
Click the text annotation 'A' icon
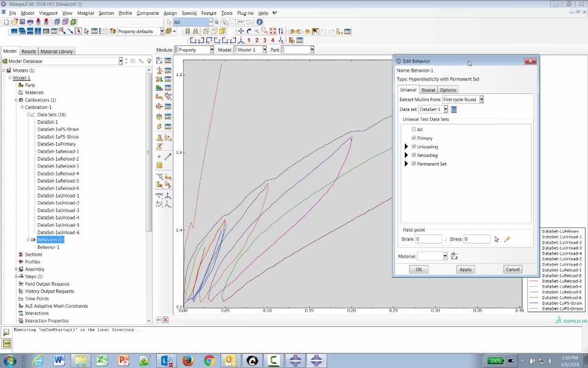coord(78,31)
